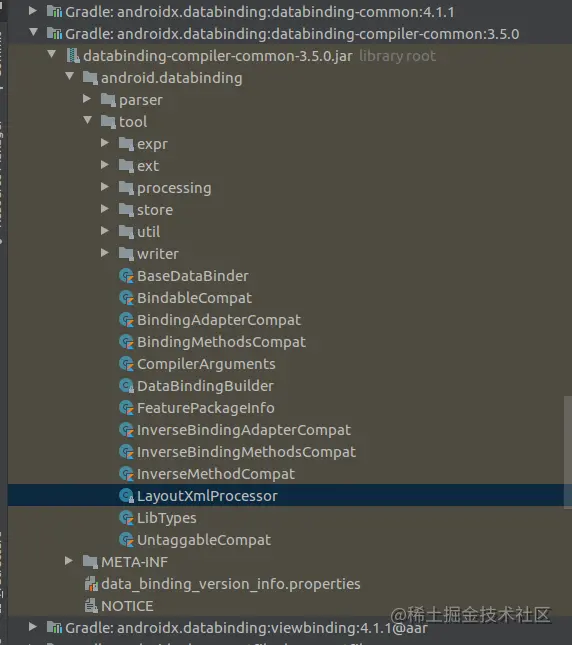The image size is (572, 645).
Task: Expand the viewbinding:4.1.1@aar Gradle library
Action: (33, 627)
